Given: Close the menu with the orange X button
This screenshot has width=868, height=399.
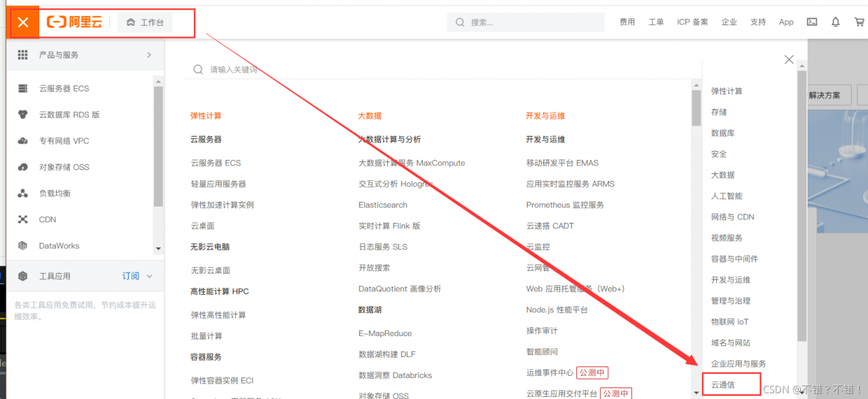Looking at the screenshot, I should 23,22.
